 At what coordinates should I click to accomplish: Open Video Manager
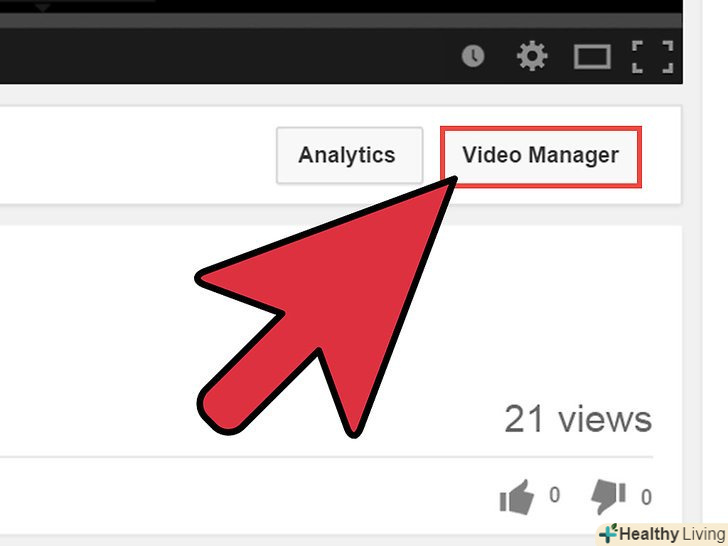coord(540,156)
